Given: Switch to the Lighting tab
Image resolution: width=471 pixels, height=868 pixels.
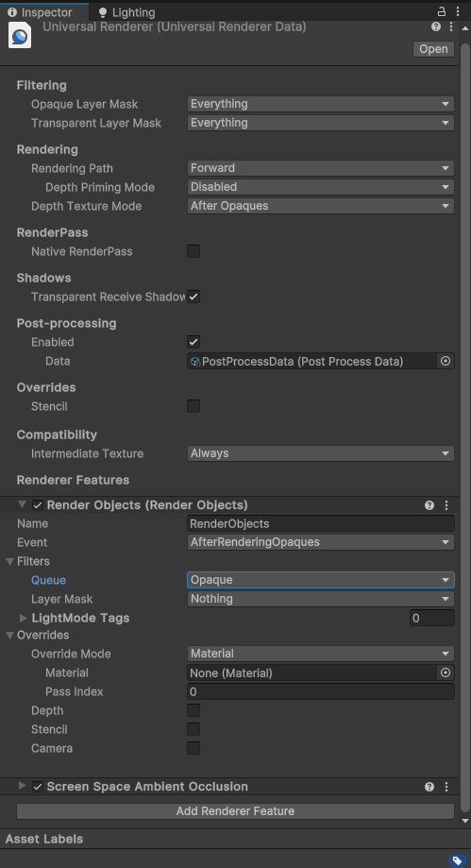Looking at the screenshot, I should click(126, 12).
